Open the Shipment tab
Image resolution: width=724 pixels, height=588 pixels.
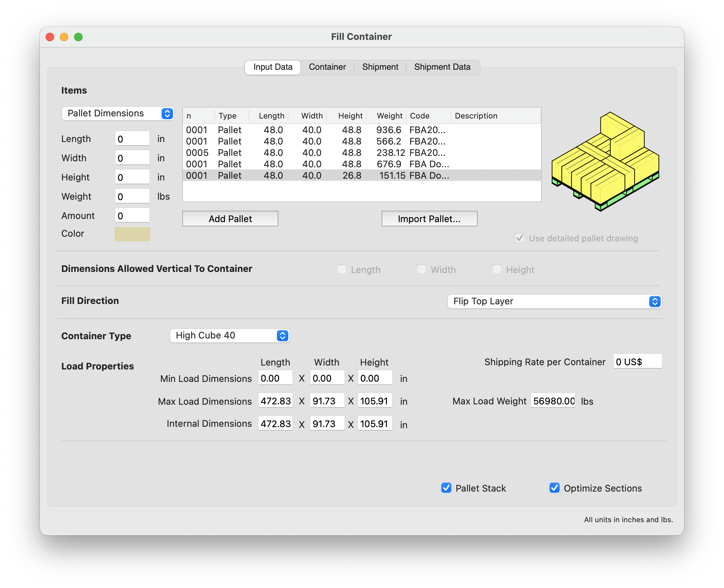[x=380, y=67]
